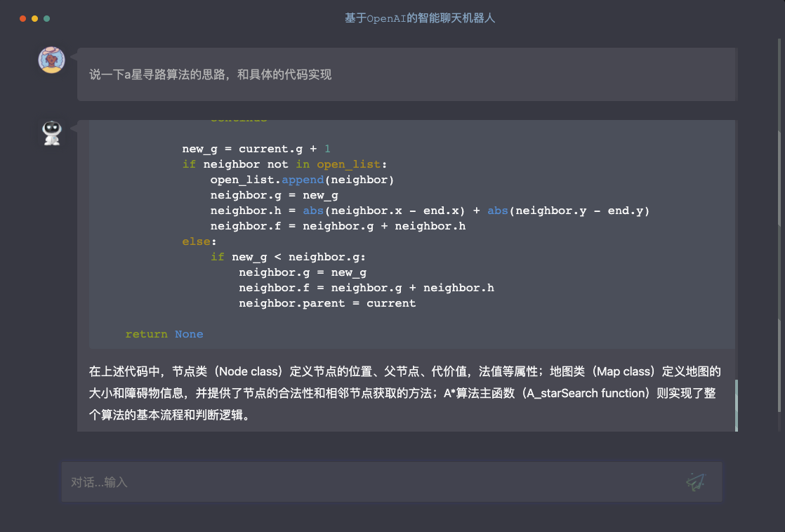Minimize the window with the yellow button
Screen dimensions: 785x532
(34, 18)
